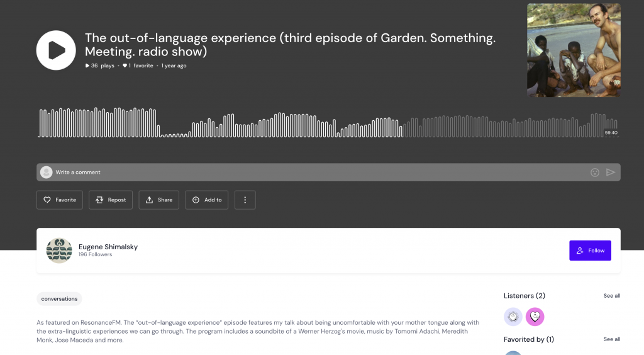Expand the Add to playlist menu
644x355 pixels.
click(x=206, y=200)
